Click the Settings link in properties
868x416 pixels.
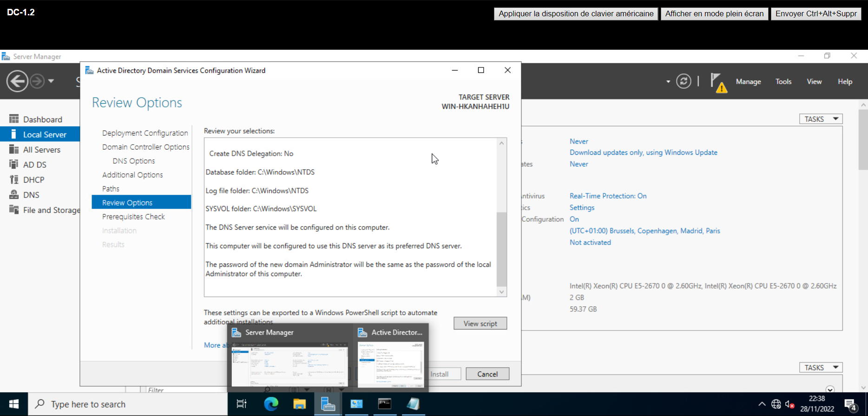[582, 207]
